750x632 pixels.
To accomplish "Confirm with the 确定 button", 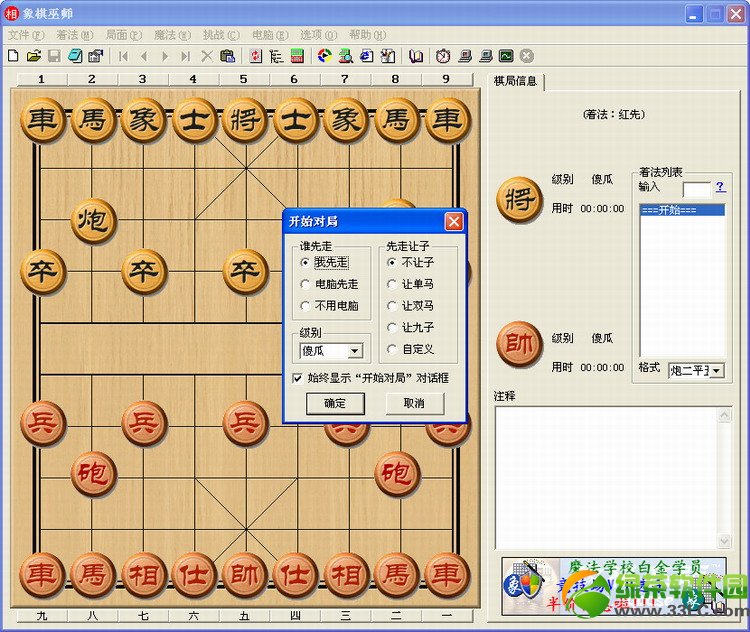I will [335, 403].
